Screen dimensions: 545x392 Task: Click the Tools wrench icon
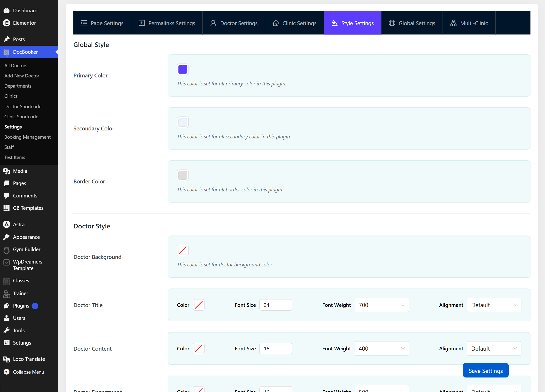(7, 330)
